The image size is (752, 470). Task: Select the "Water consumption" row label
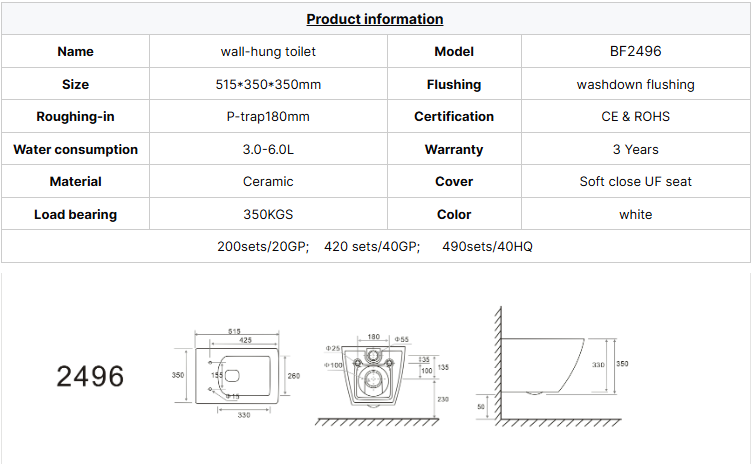point(75,150)
